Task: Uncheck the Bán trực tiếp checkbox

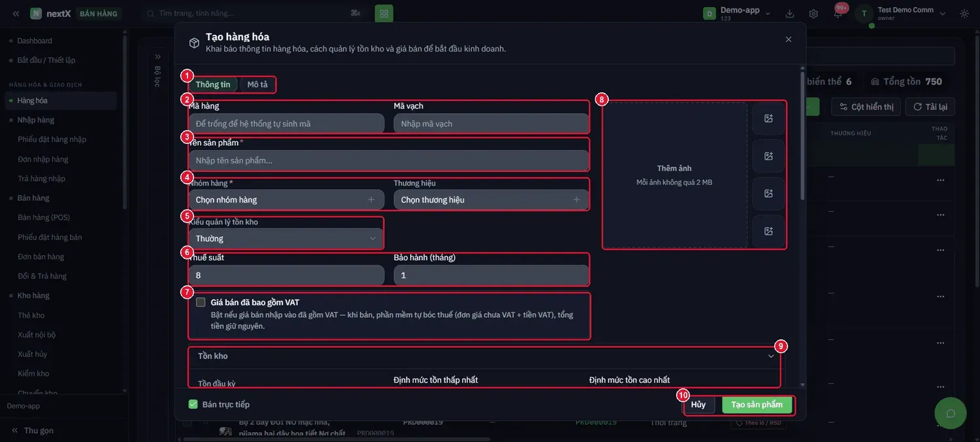Action: tap(193, 404)
